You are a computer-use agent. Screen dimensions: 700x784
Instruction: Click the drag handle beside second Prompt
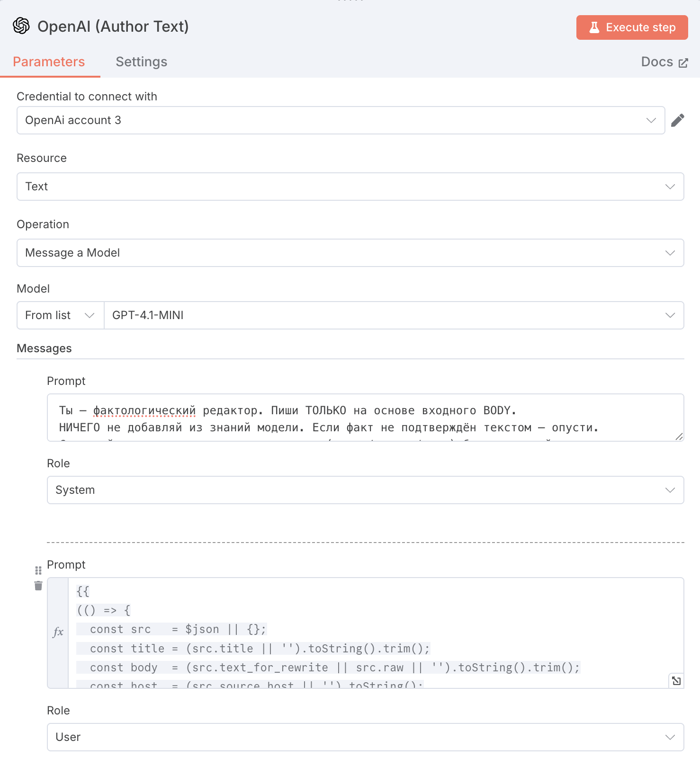point(38,570)
